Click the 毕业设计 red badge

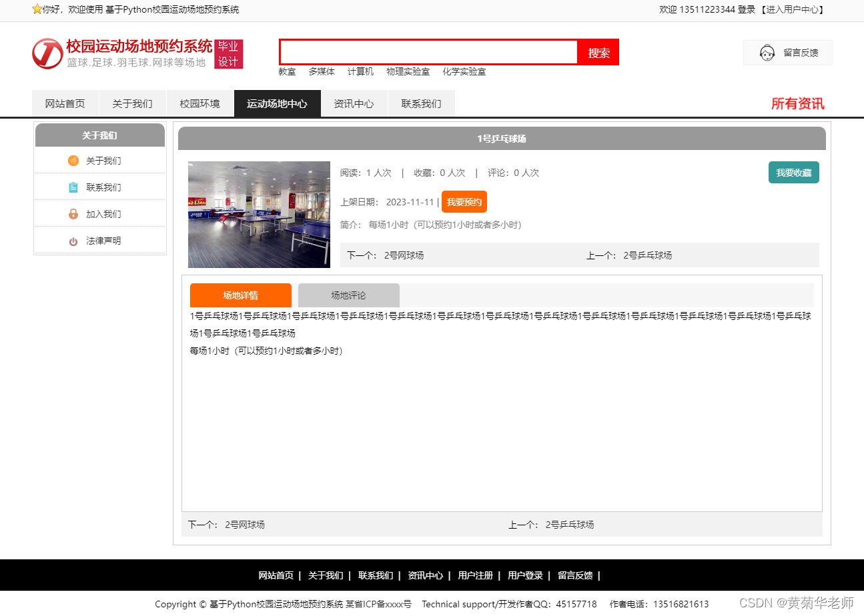[x=228, y=54]
